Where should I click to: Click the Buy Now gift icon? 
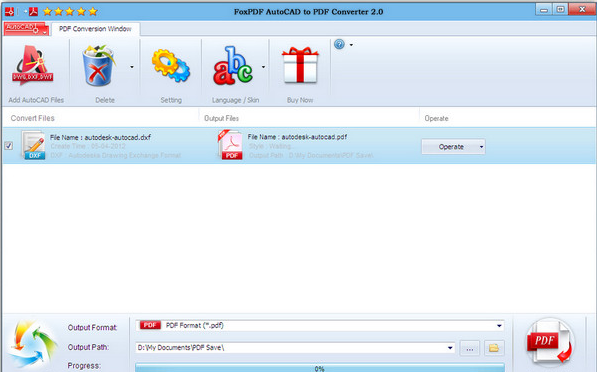pos(300,65)
